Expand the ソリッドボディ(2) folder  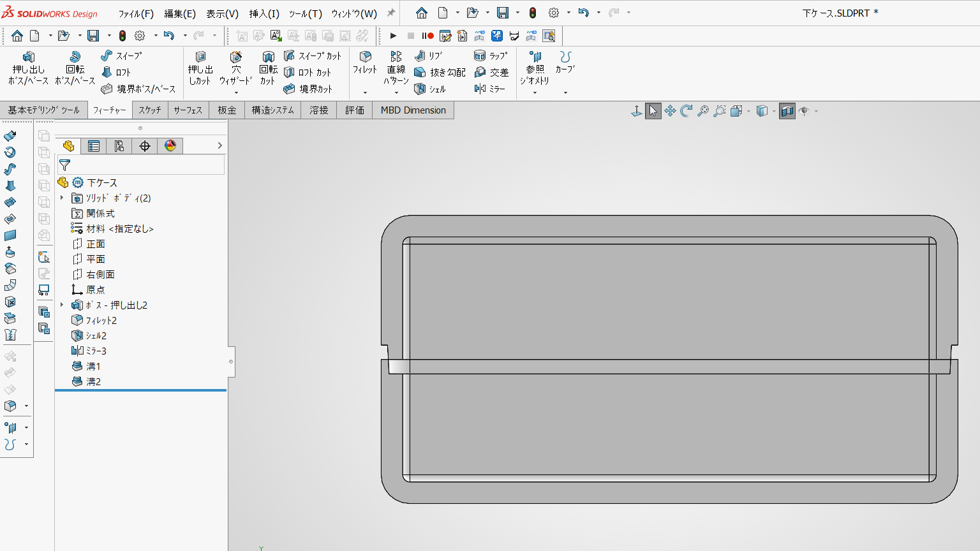pos(62,198)
